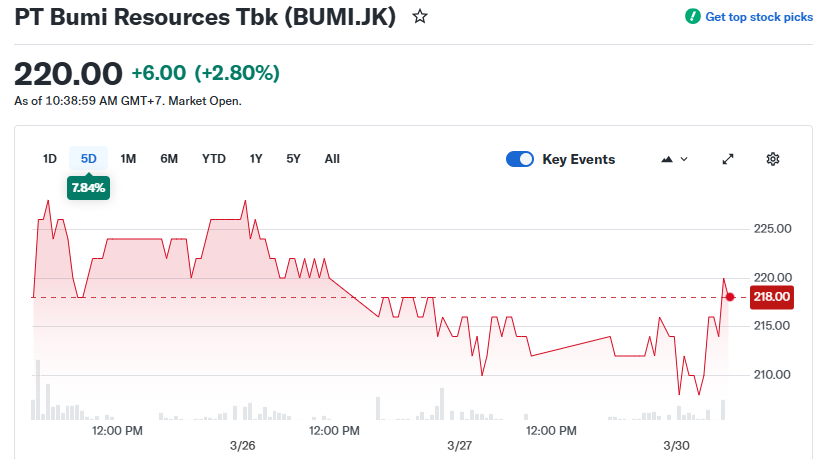Open the chart type dropdown chevron

point(685,159)
